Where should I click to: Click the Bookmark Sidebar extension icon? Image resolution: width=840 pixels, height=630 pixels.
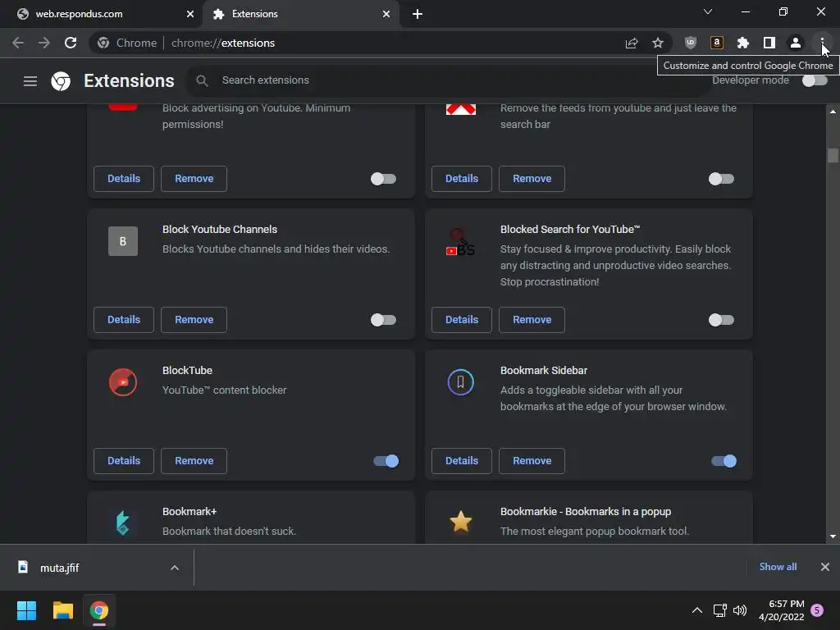pos(461,382)
